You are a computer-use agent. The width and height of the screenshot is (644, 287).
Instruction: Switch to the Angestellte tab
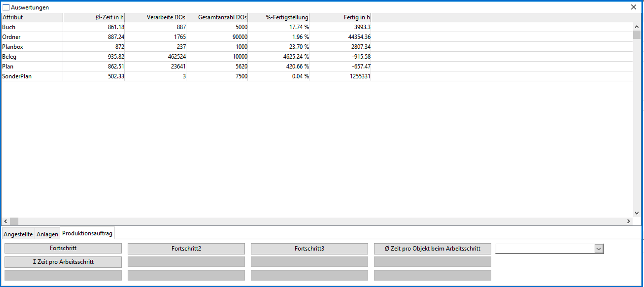(18, 234)
